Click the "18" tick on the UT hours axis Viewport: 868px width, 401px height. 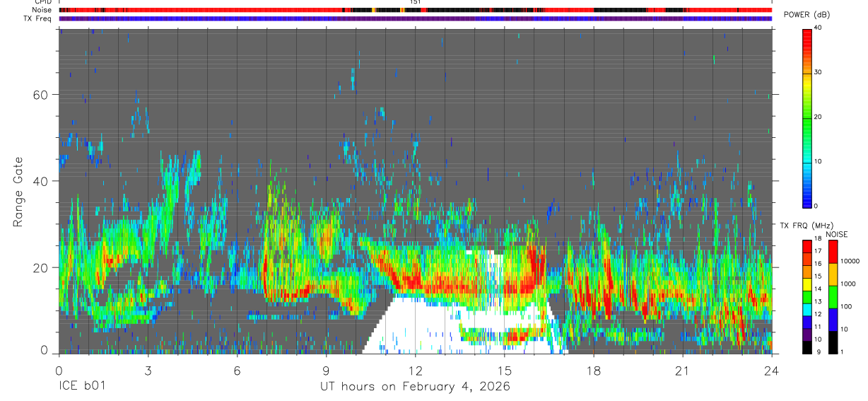593,370
